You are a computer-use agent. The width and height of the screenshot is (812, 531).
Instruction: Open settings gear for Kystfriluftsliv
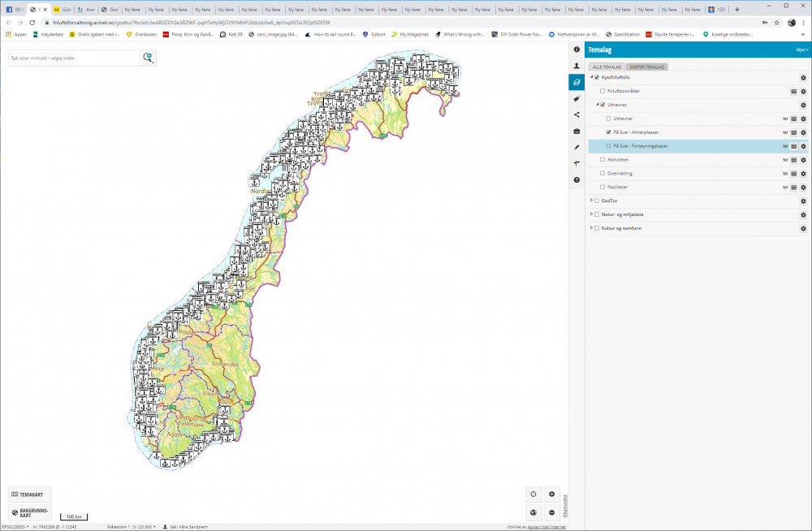(x=803, y=78)
